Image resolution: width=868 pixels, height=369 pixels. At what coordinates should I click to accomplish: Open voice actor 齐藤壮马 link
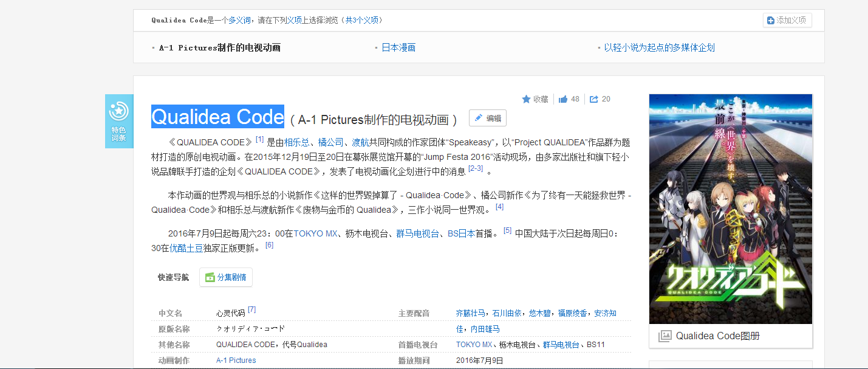[x=471, y=313]
